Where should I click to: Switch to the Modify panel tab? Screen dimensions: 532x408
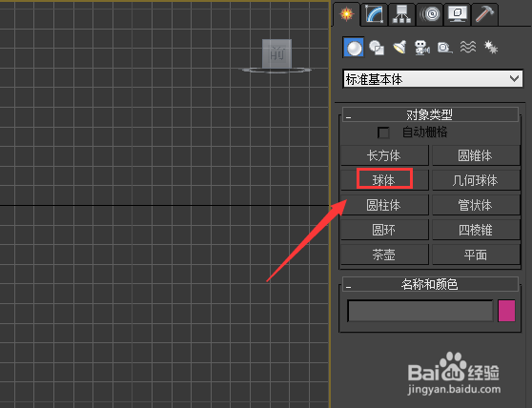(375, 14)
